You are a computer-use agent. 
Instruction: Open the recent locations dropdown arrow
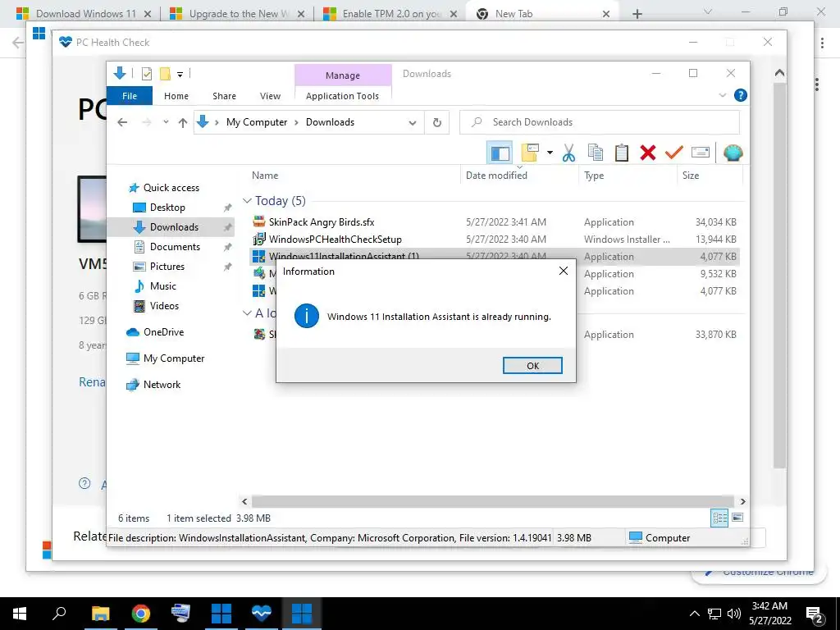click(166, 122)
